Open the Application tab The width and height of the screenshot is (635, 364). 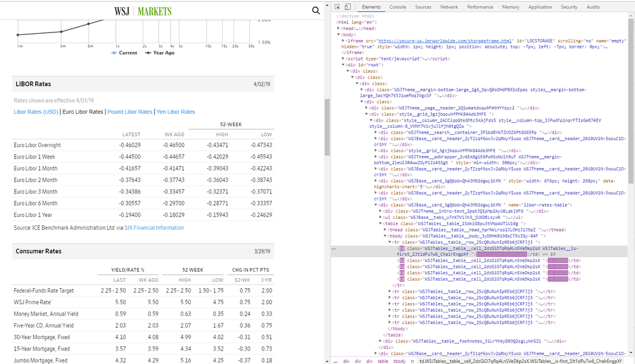tap(540, 7)
